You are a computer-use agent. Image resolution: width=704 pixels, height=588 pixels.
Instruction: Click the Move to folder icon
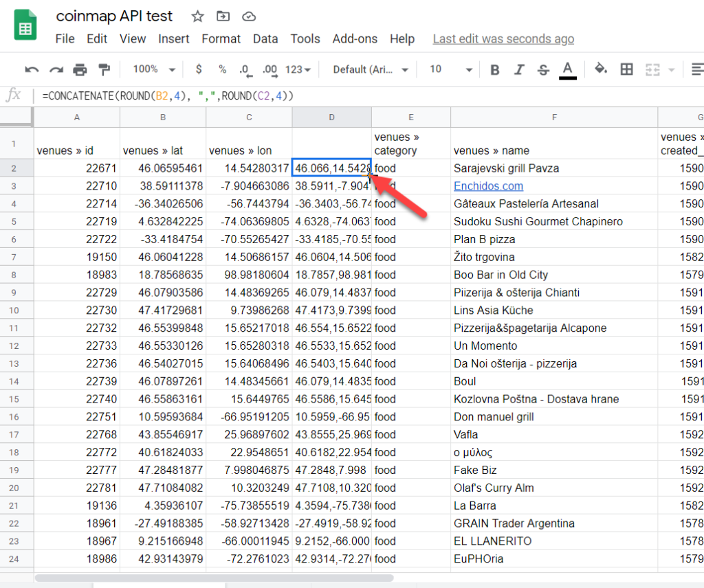coord(223,16)
